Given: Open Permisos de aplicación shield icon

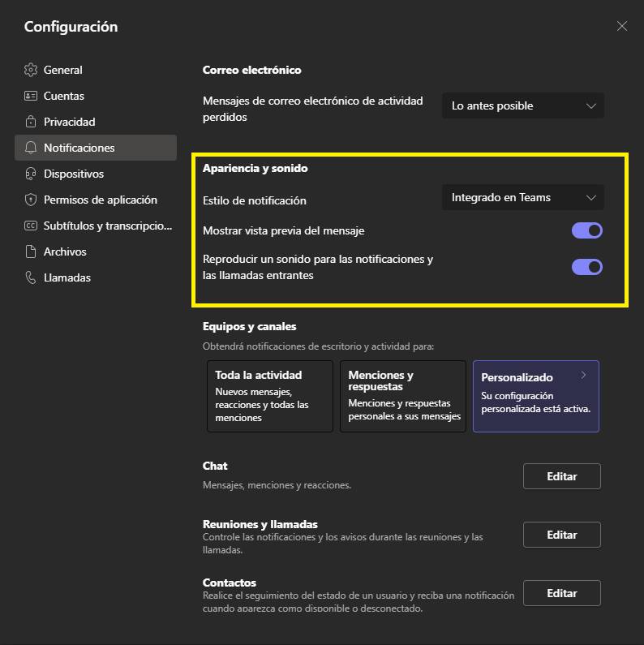Looking at the screenshot, I should click(x=31, y=200).
